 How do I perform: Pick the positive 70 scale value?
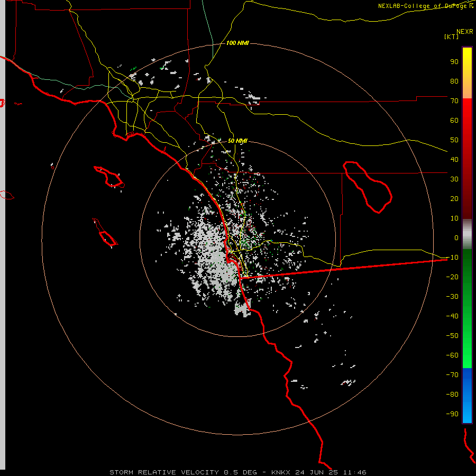(x=454, y=101)
